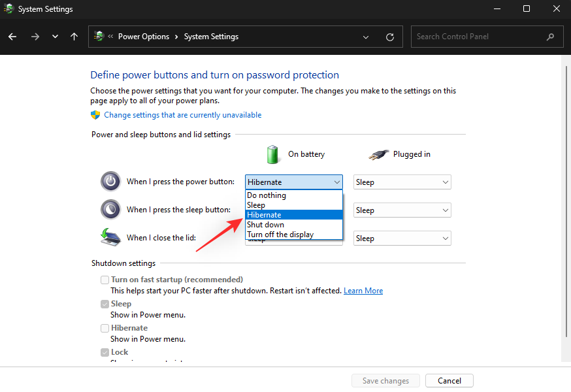Minimize the System Settings window
Viewport: 571px width, 392px height.
click(497, 8)
